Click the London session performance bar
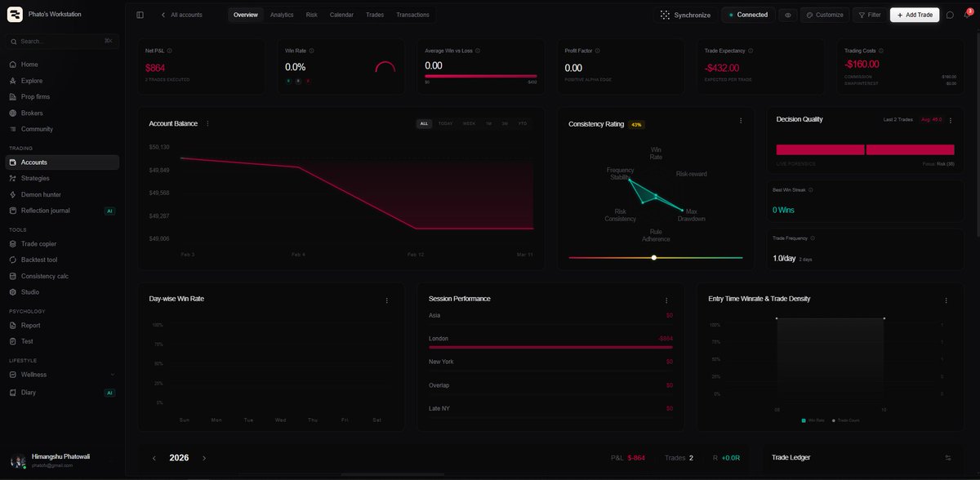 click(550, 347)
